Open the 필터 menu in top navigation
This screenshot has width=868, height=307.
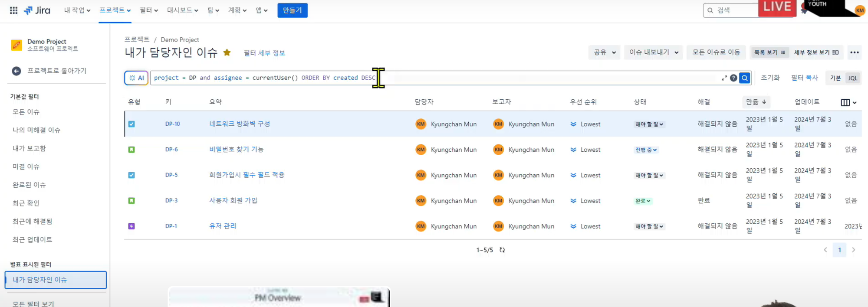(149, 10)
